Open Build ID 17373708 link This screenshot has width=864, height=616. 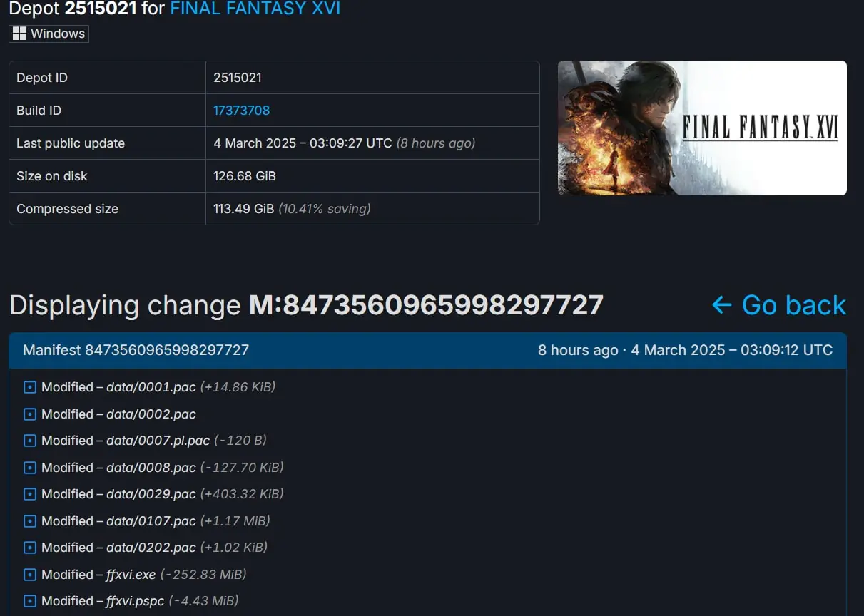(241, 111)
